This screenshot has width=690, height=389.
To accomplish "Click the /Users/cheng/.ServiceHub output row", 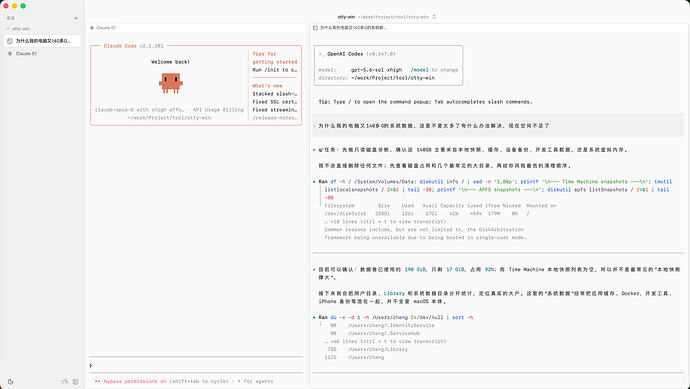I will pyautogui.click(x=374, y=334).
